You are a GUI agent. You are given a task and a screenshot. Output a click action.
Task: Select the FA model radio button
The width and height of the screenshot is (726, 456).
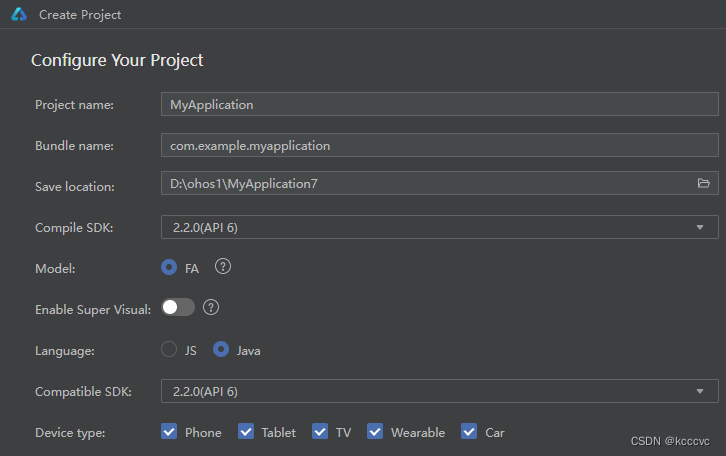click(x=169, y=267)
